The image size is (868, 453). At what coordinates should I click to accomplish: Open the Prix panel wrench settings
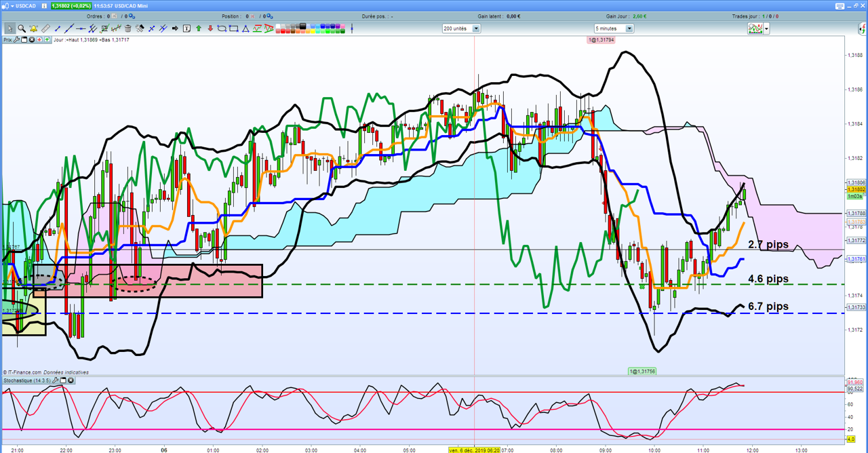coord(17,40)
